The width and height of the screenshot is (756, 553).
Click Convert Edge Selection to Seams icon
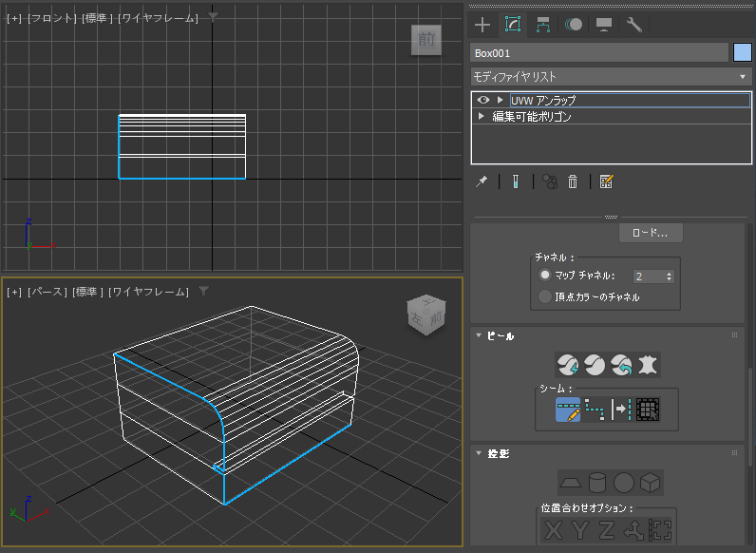click(x=621, y=410)
